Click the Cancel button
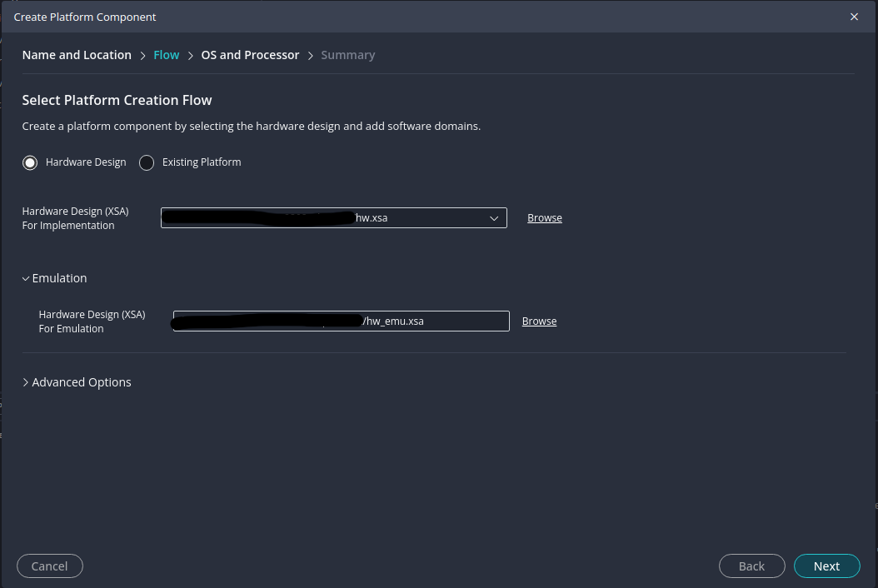This screenshot has height=588, width=878. (x=49, y=566)
